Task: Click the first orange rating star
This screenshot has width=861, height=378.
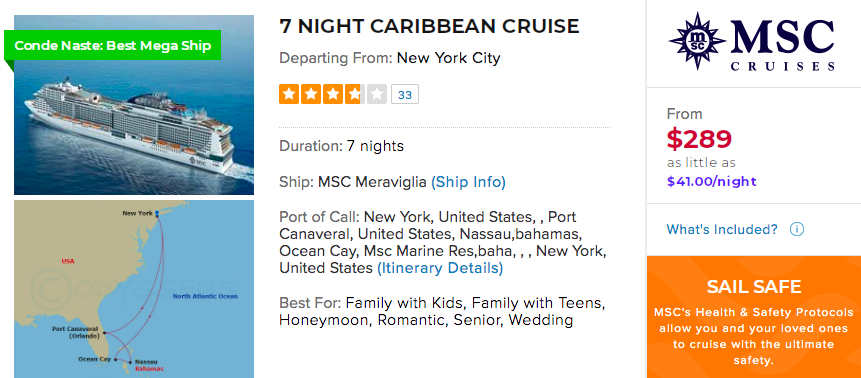Action: point(289,94)
